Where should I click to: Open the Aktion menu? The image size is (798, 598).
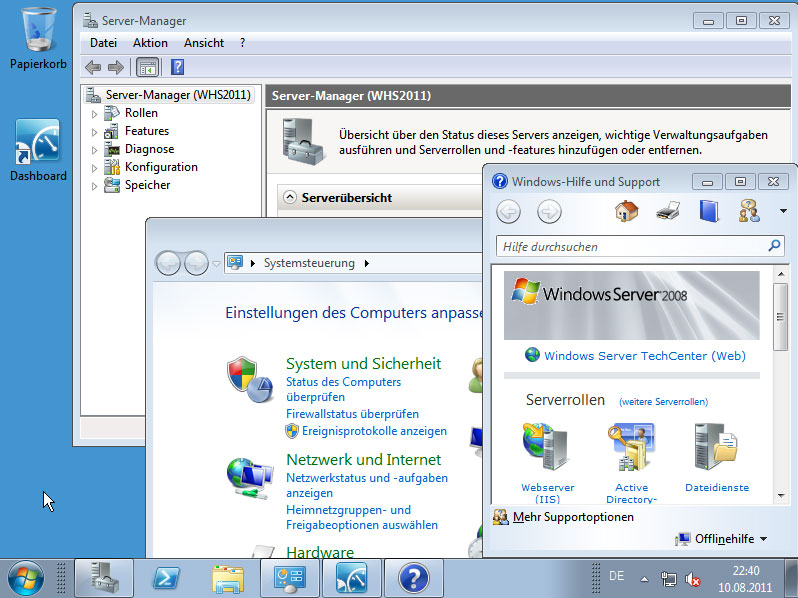(x=150, y=43)
